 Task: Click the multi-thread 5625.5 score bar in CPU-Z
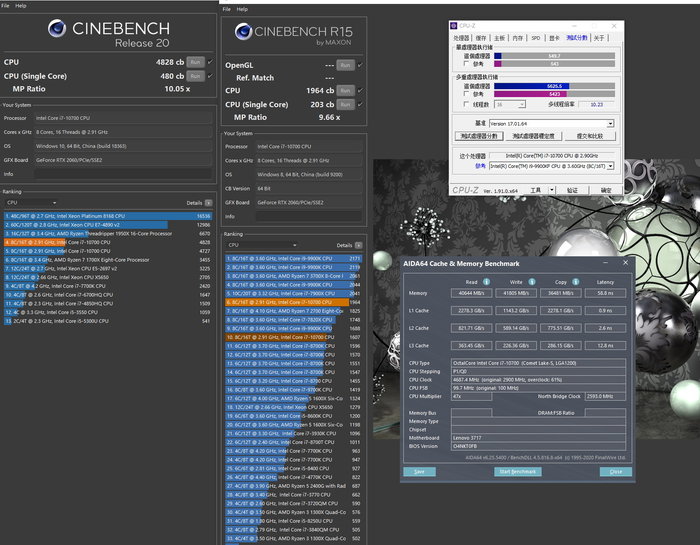(554, 86)
